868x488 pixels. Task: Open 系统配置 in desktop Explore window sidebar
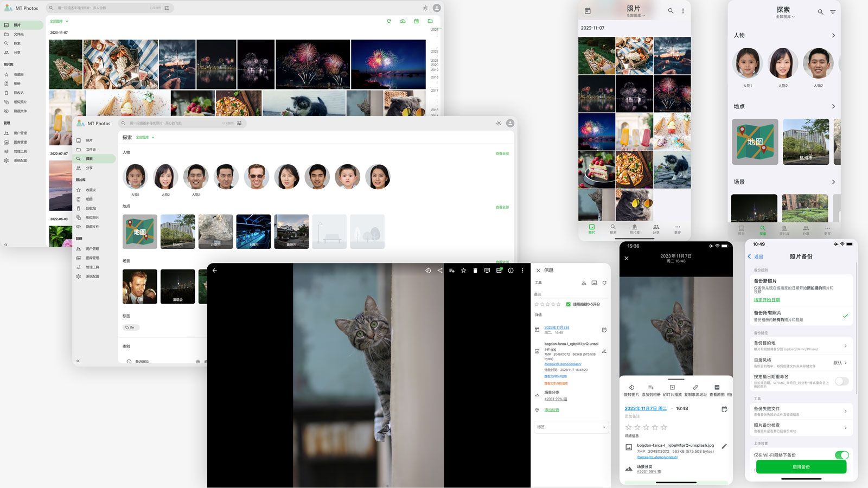[94, 277]
